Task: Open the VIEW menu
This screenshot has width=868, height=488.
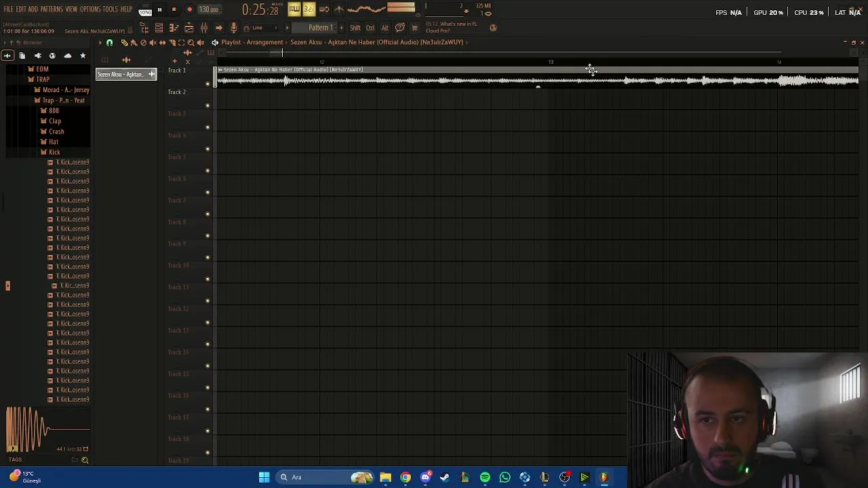Action: [x=71, y=9]
